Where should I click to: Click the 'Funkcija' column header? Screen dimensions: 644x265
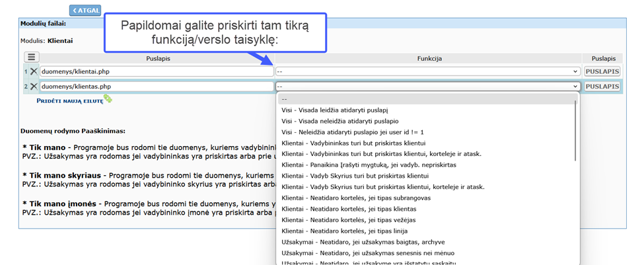pos(429,58)
